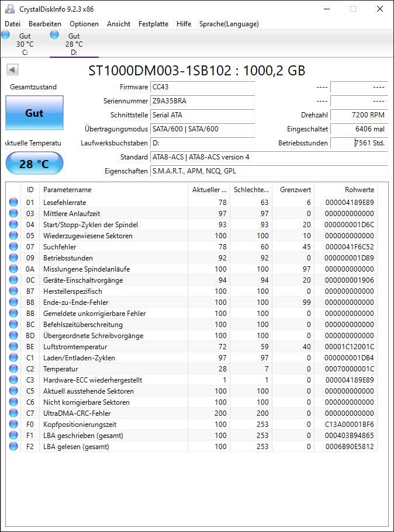Screen dimensions: 394x532
Task: Click the Betriebsstunden value 7561 Std.
Action: click(359, 143)
